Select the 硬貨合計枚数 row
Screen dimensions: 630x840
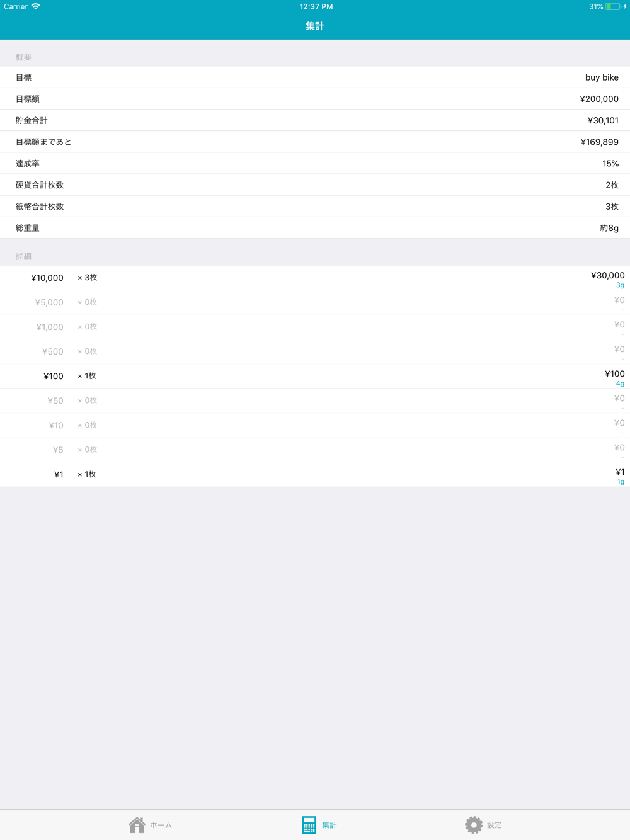pyautogui.click(x=315, y=184)
